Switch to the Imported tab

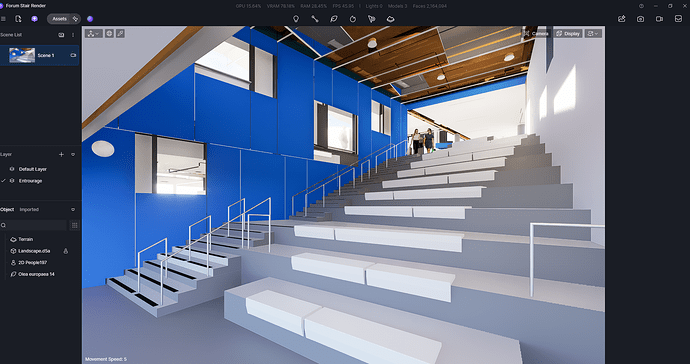(x=29, y=210)
